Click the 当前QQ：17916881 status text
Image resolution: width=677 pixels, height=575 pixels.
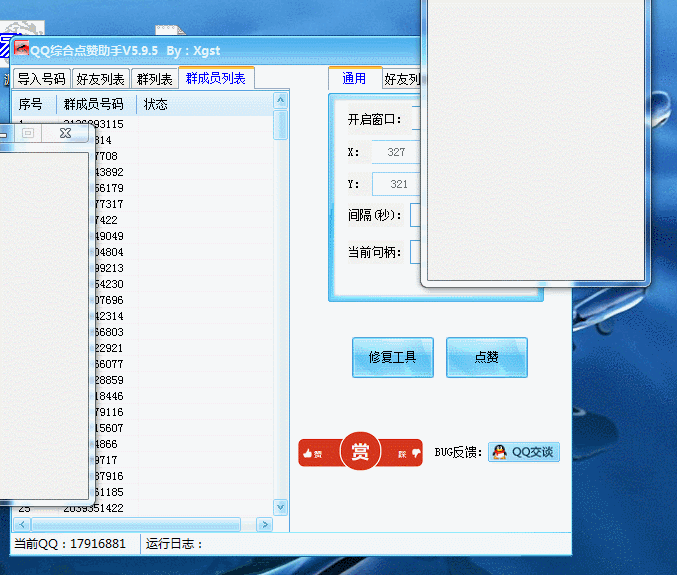(70, 543)
